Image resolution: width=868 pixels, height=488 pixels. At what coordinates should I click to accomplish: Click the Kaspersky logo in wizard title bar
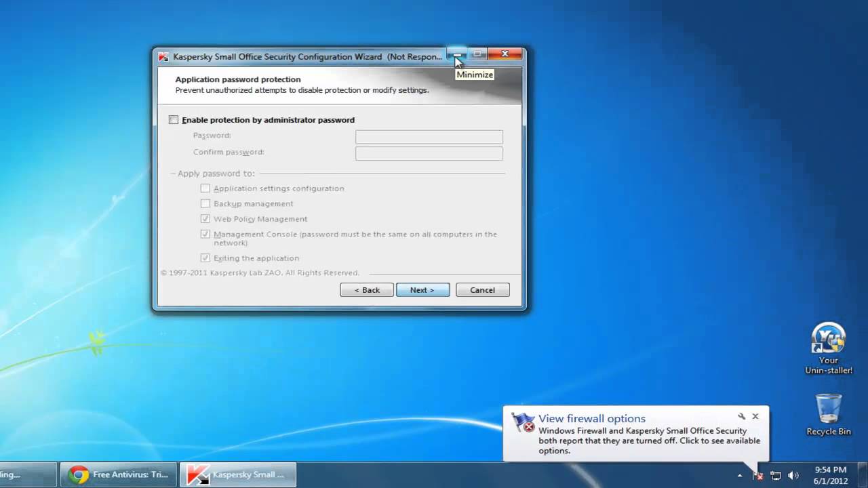[x=163, y=57]
